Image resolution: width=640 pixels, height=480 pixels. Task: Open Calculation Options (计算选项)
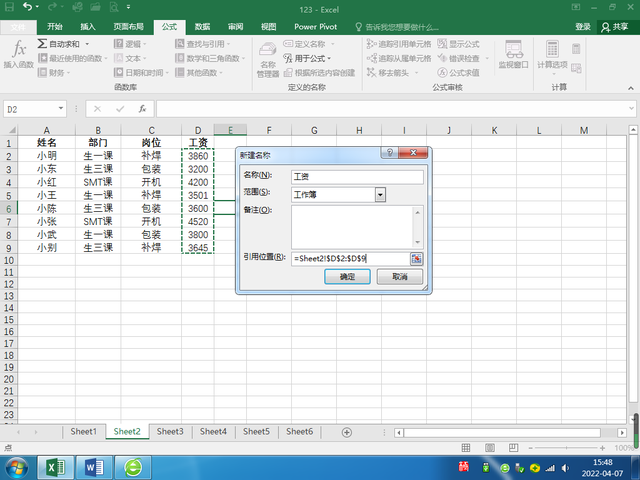tap(552, 57)
